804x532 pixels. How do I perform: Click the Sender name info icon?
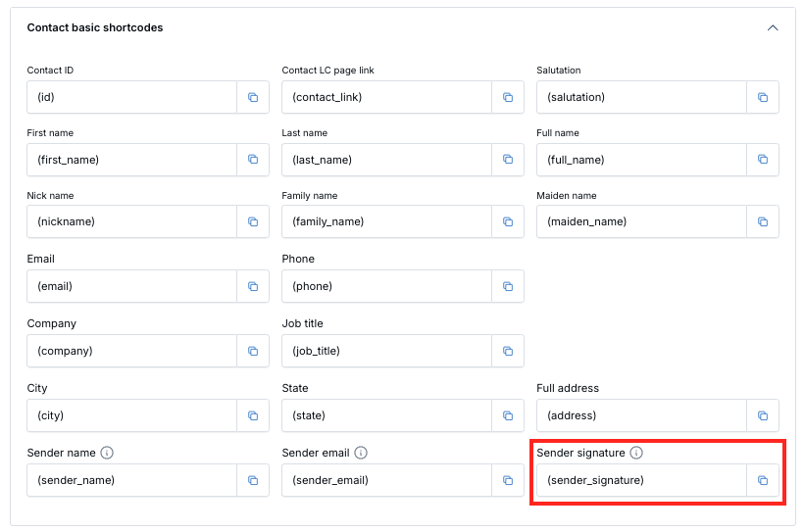pyautogui.click(x=107, y=453)
